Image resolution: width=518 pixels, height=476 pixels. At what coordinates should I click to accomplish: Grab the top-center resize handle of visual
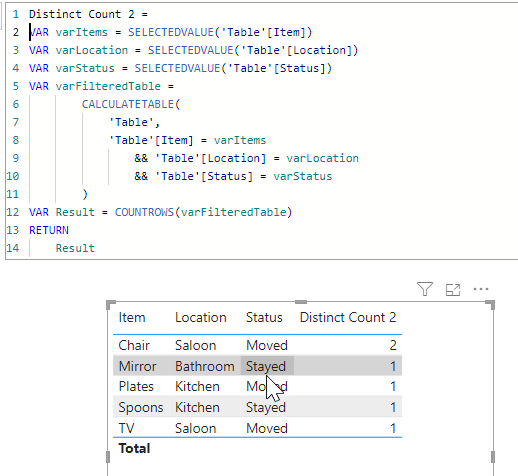click(x=301, y=302)
